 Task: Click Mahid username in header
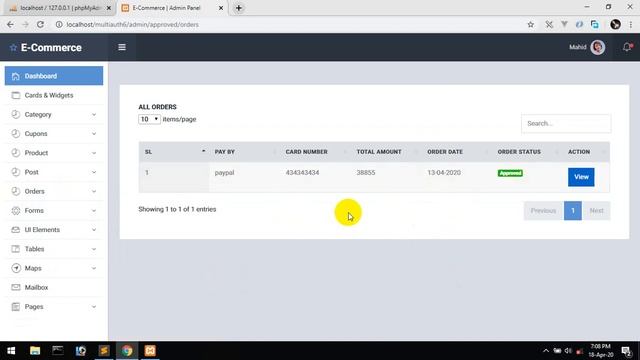pos(578,47)
